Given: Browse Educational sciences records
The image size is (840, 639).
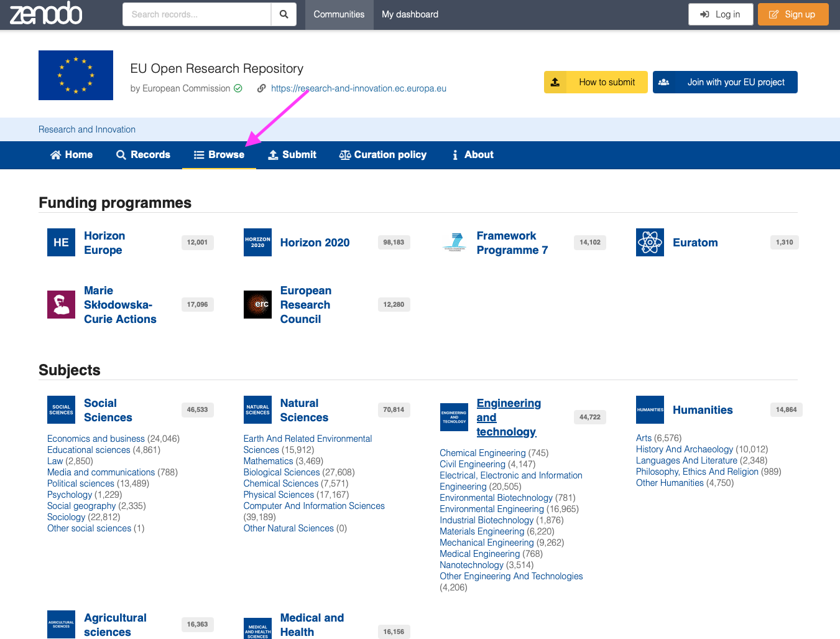Looking at the screenshot, I should pyautogui.click(x=89, y=450).
